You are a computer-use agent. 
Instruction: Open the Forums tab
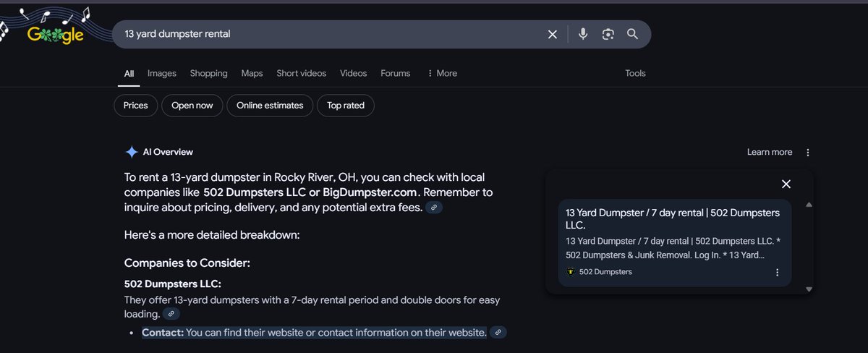tap(396, 73)
